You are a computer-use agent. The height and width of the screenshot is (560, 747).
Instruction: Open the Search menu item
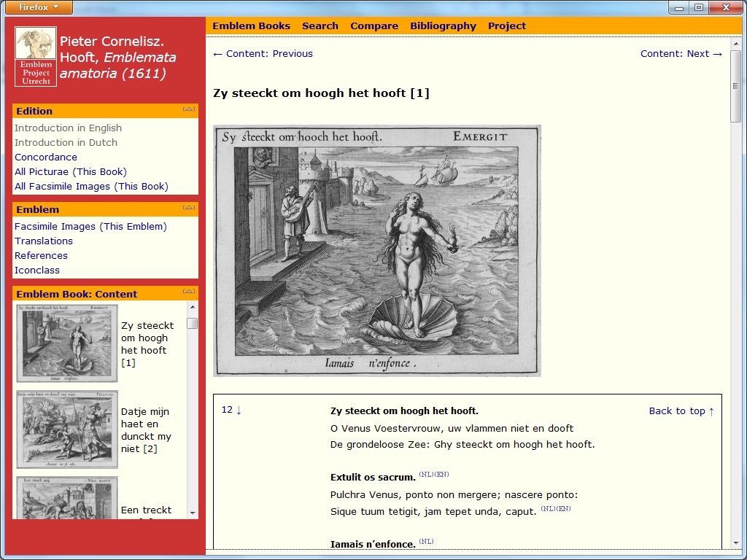(x=320, y=26)
